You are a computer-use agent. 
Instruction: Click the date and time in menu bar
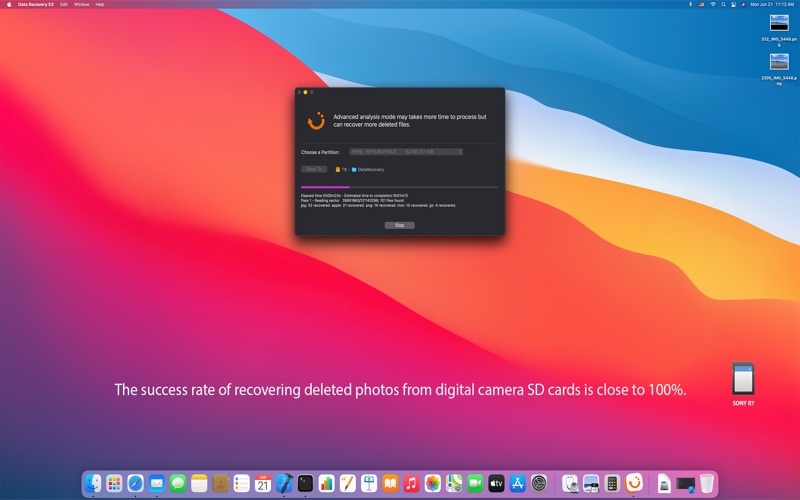tap(772, 4)
